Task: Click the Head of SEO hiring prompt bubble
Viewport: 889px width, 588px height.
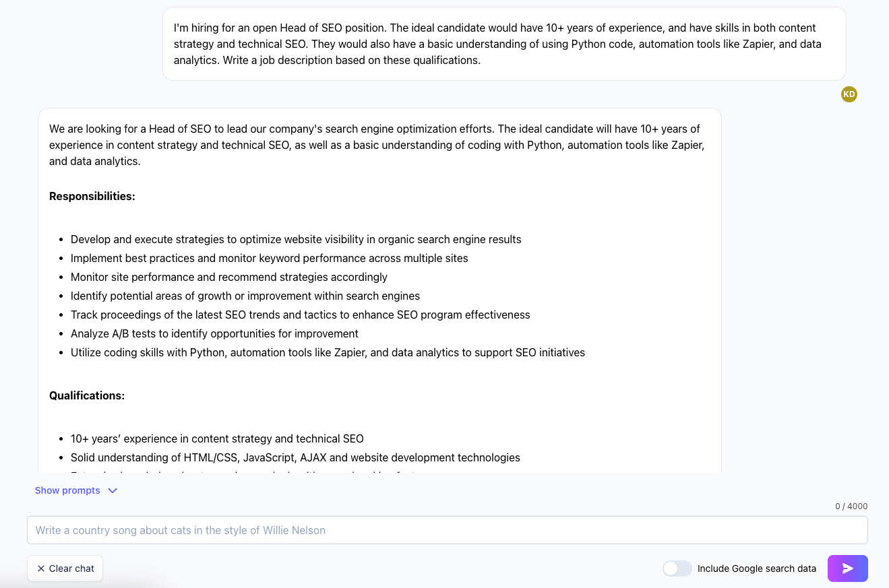Action: [504, 44]
